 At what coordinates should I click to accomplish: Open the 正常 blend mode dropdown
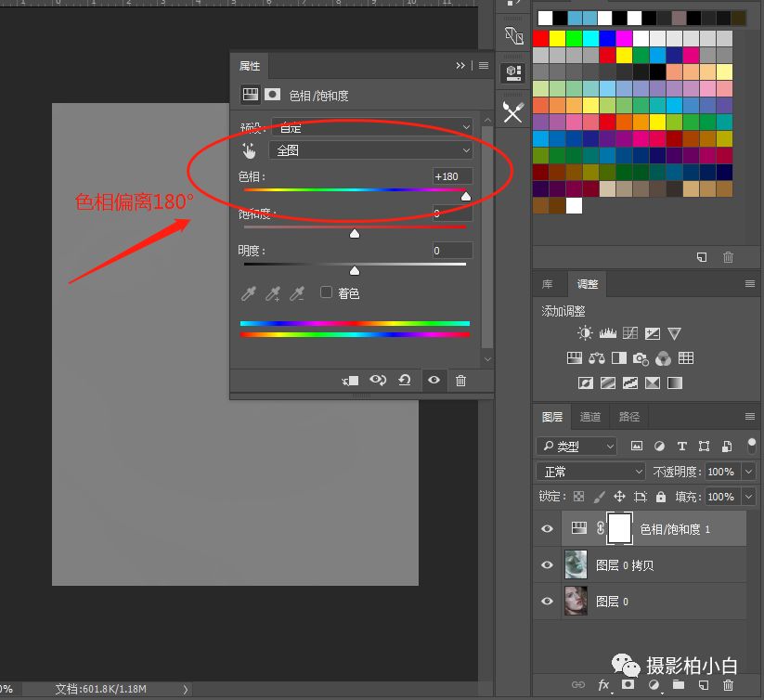[592, 472]
